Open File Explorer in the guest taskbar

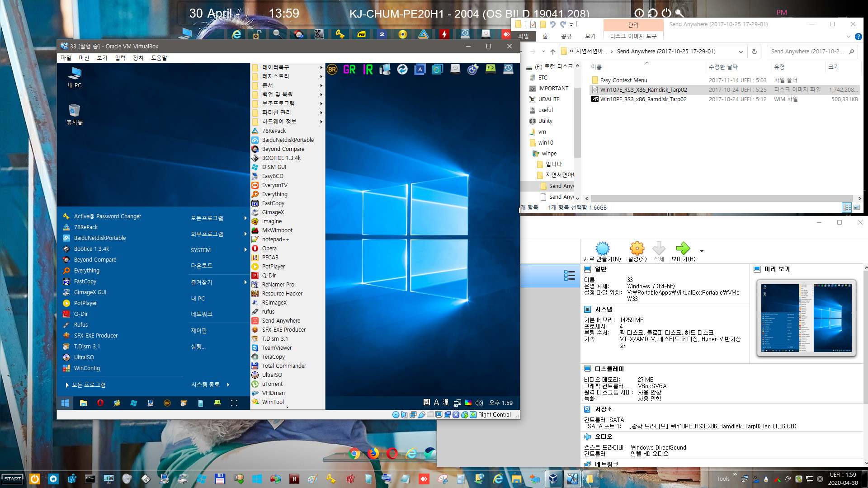coord(83,403)
